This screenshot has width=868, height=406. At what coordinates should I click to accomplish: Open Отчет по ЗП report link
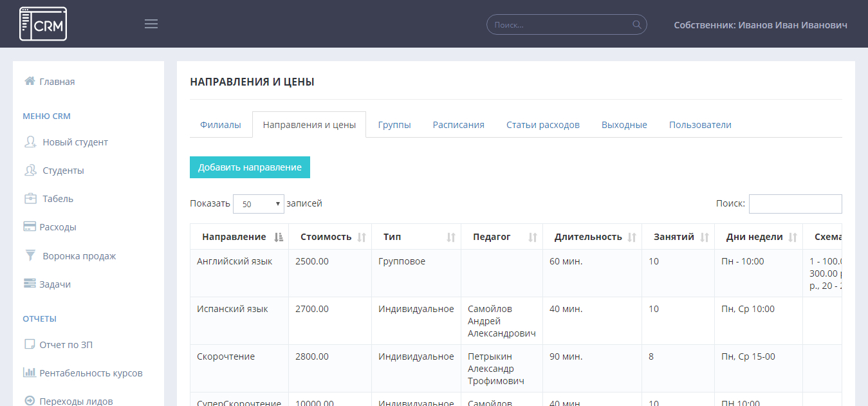66,345
